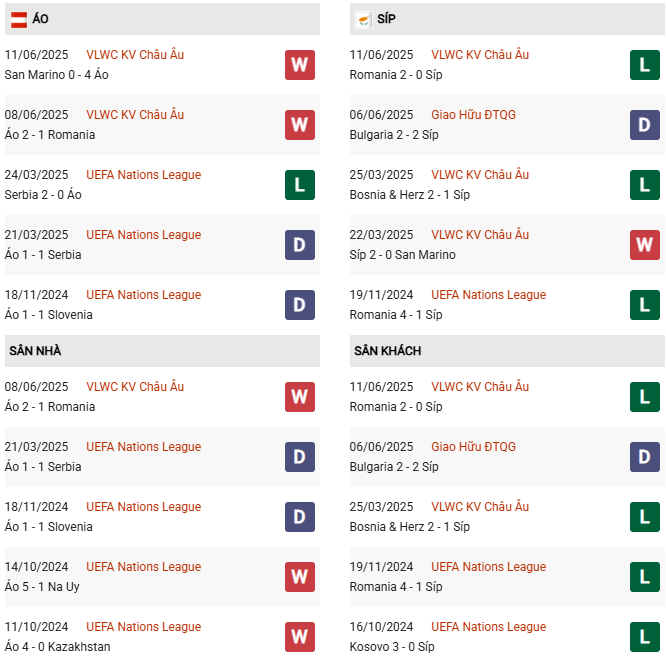The height and width of the screenshot is (660, 666).
Task: Click D badge for Áo 1 - 1 Slovenia under ÁO
Action: (x=299, y=305)
